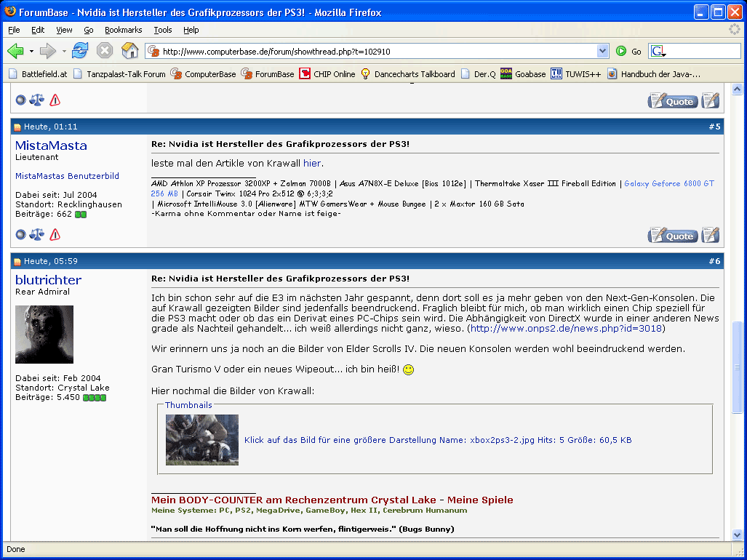
Task: Go to the Home page icon
Action: 129,50
